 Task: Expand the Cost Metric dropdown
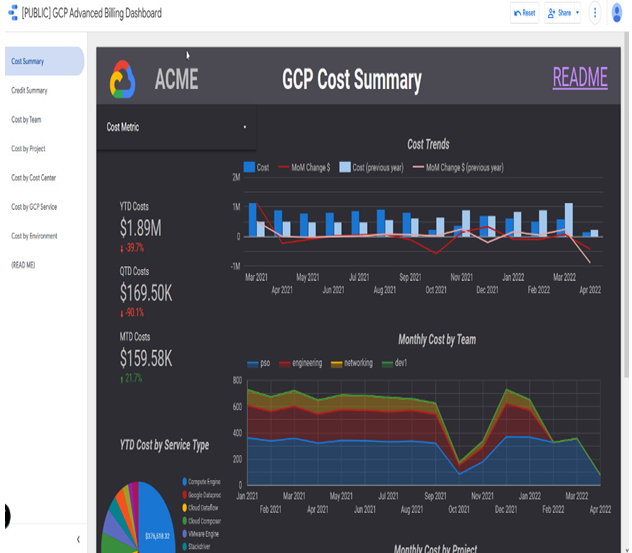coord(176,127)
